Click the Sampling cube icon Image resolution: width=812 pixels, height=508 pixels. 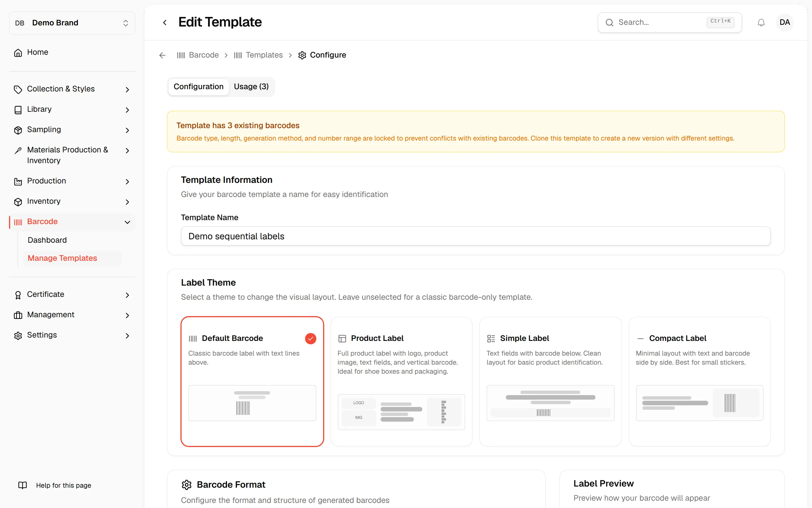point(18,130)
